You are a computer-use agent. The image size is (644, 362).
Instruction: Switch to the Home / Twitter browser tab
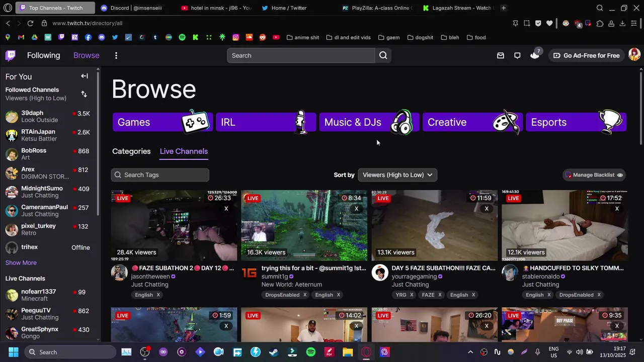point(289,8)
